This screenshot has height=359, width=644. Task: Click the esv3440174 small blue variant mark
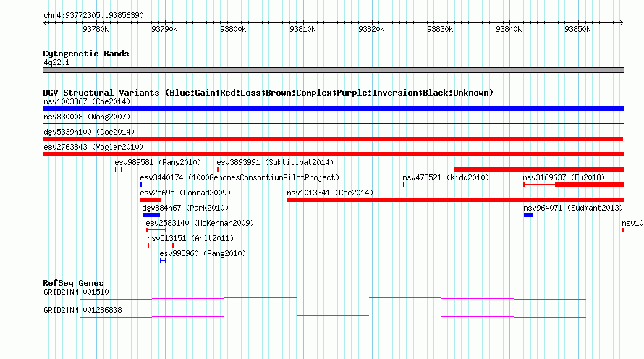click(x=141, y=185)
